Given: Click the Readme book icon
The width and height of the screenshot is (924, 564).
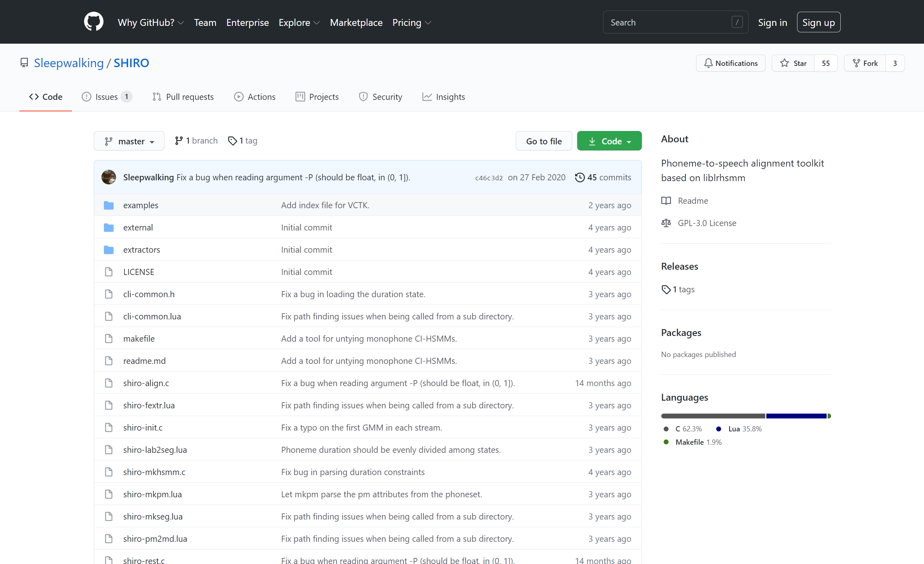Looking at the screenshot, I should point(666,201).
